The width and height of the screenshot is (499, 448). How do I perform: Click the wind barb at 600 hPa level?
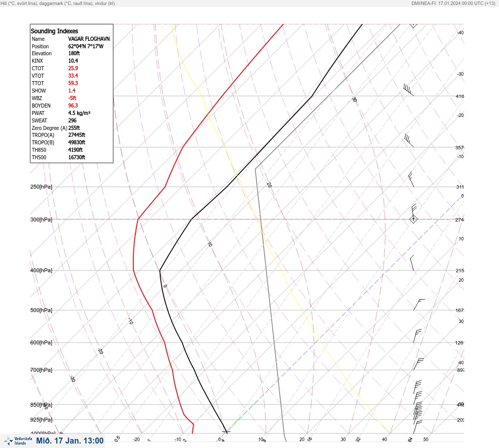417,336
